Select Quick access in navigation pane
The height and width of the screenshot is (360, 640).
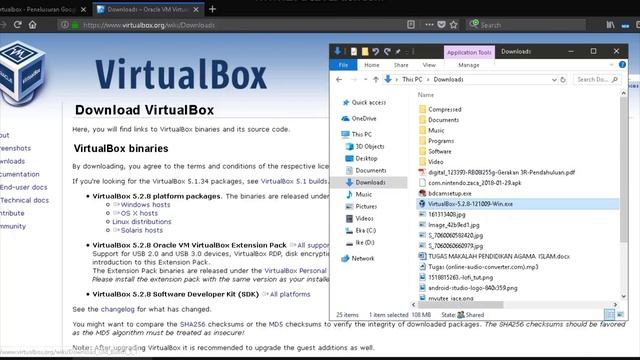click(369, 102)
